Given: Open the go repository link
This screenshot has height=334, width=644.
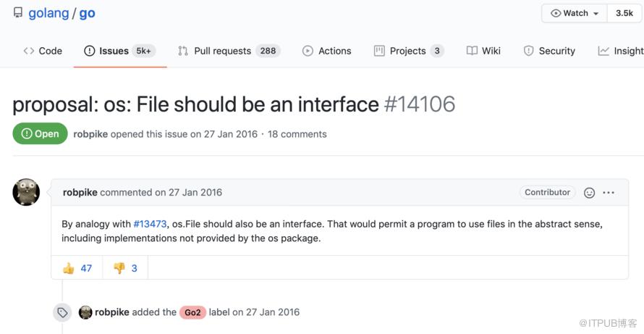Looking at the screenshot, I should (87, 13).
